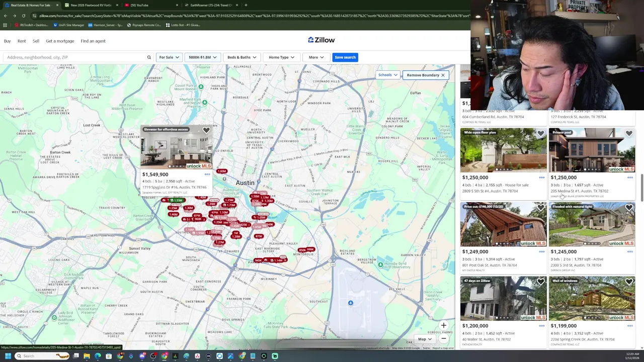Viewport: 644px width, 362px height.
Task: Save the 2809 S 5th St listing heart
Action: click(x=540, y=134)
